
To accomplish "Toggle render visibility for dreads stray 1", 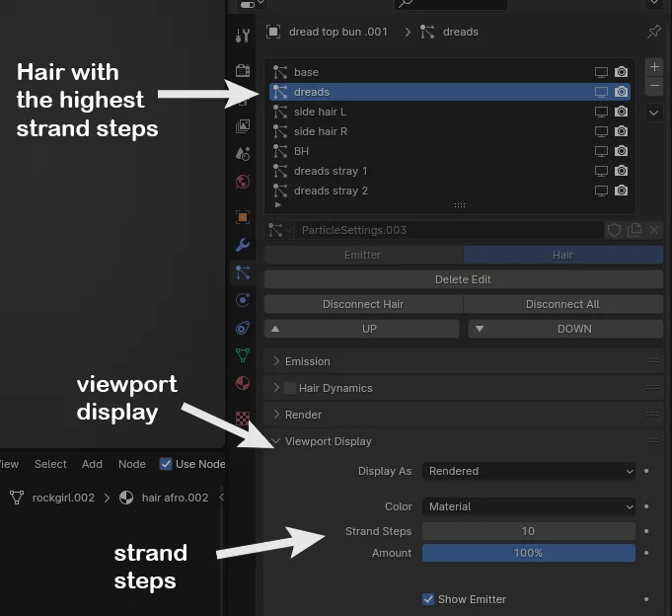I will tap(621, 171).
